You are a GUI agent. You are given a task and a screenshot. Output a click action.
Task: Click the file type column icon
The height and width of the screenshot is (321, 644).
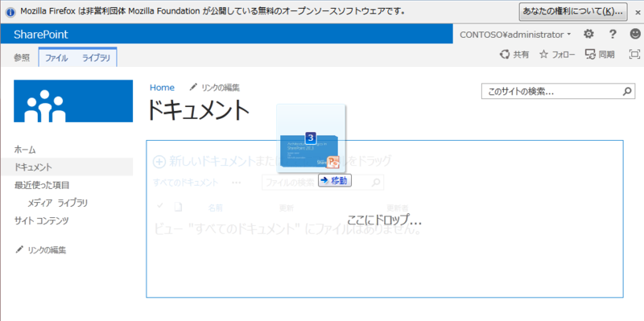tap(178, 208)
